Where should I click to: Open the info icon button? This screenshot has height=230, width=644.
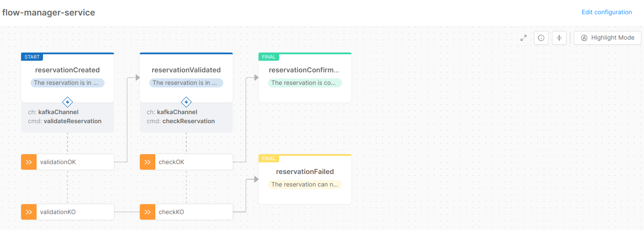click(x=541, y=38)
